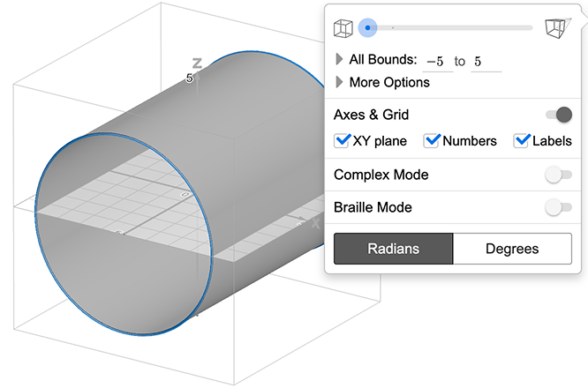Screen dimensions: 588x388
Task: Switch angle units to Degrees
Action: click(512, 249)
